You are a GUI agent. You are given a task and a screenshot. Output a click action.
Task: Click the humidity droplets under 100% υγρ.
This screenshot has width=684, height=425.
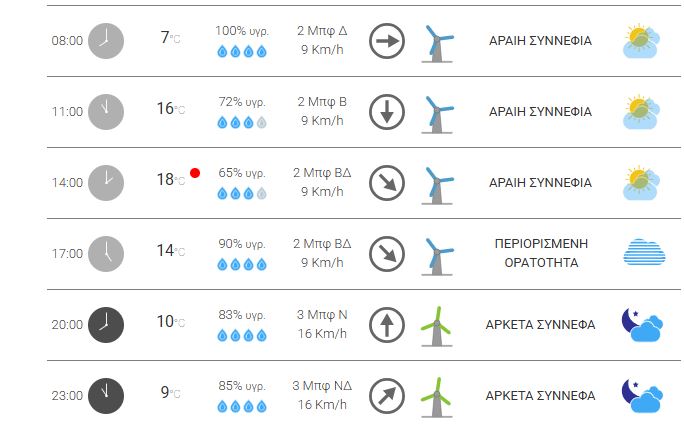[x=242, y=51]
